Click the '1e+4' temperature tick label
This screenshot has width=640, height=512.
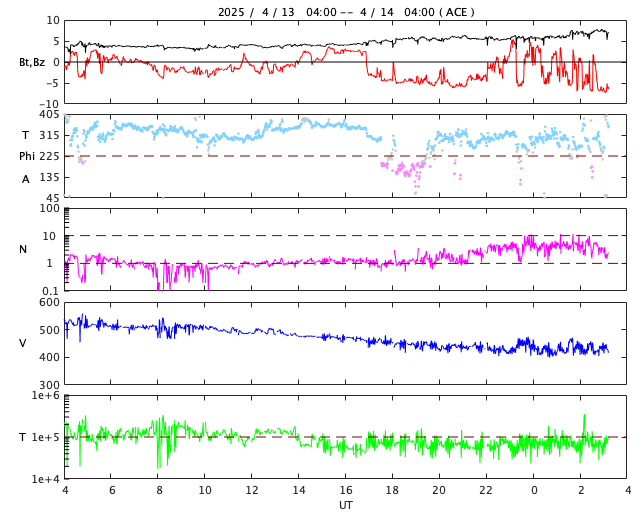coord(46,479)
